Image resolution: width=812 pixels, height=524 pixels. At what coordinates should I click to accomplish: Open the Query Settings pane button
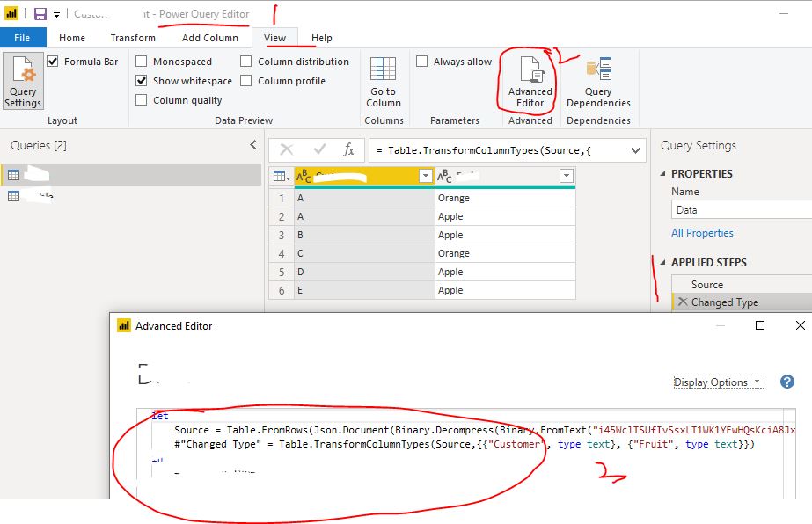[23, 81]
